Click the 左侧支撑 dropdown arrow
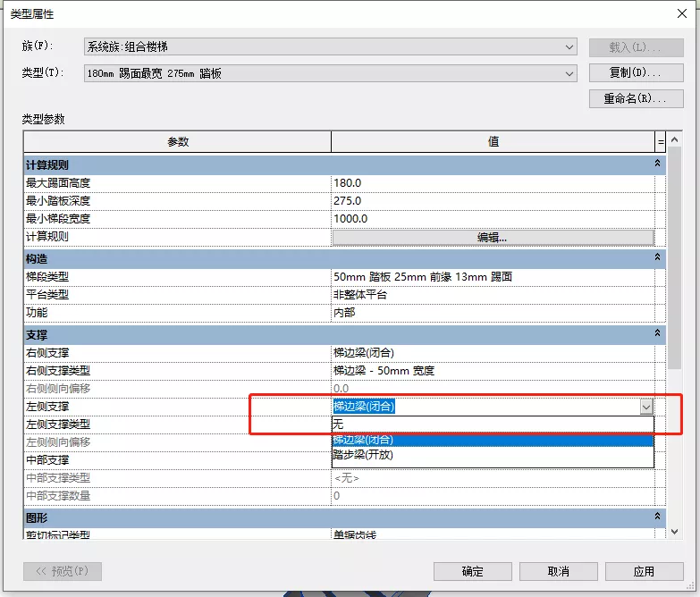This screenshot has width=700, height=597. [646, 407]
